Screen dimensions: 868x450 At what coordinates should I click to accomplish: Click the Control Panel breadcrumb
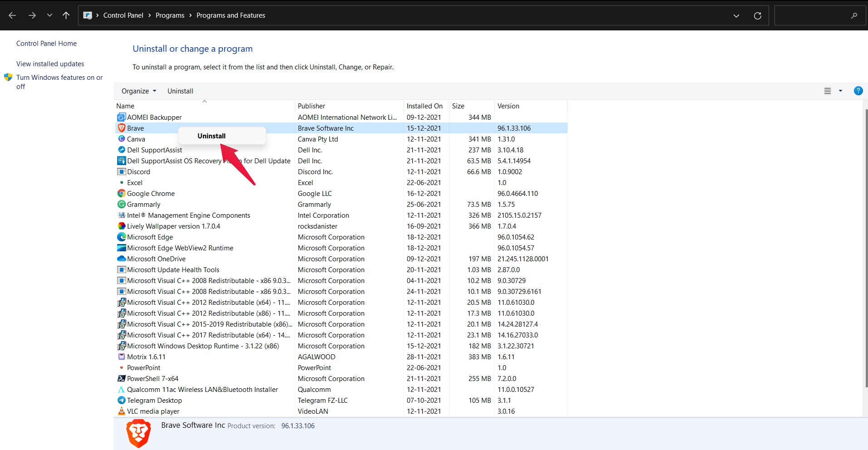click(123, 15)
